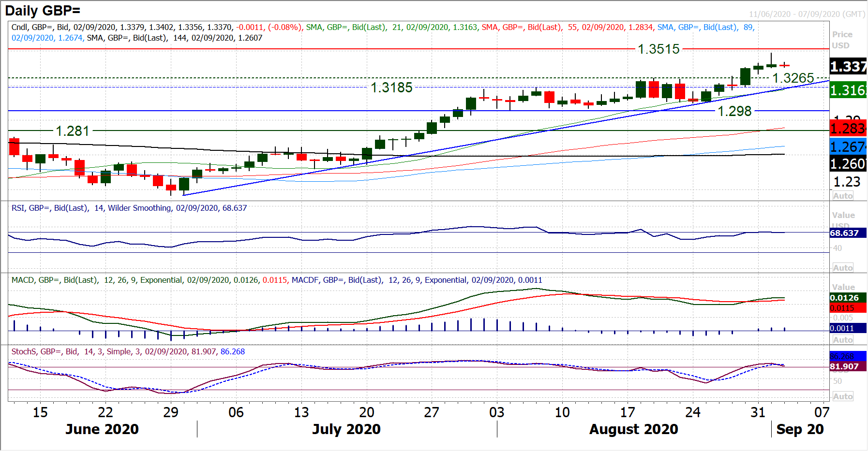
Task: Click the blue 89-day SMA price tag
Action: pyautogui.click(x=848, y=146)
